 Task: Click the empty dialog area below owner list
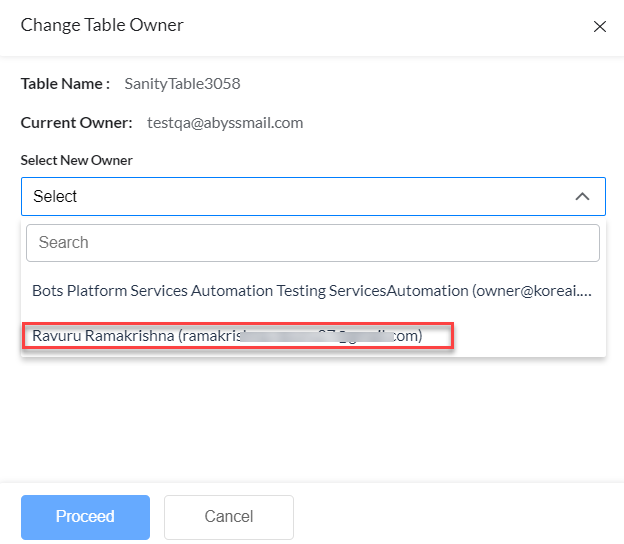click(x=312, y=420)
